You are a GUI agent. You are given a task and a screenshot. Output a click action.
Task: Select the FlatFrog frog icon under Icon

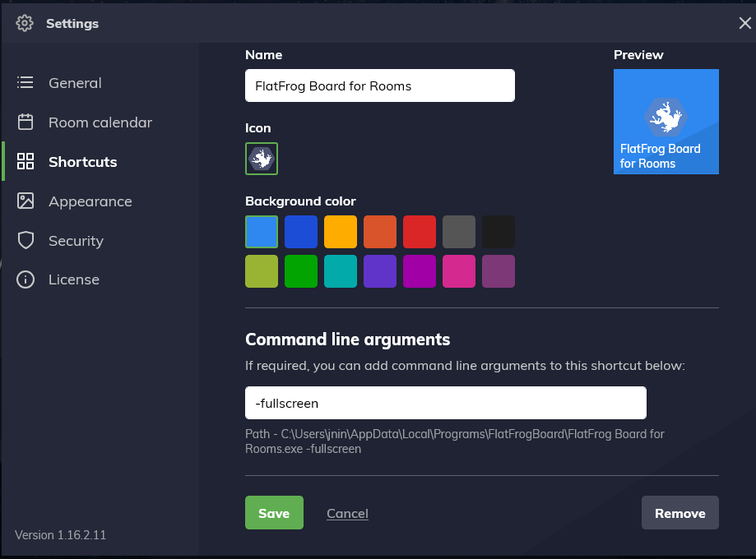click(x=262, y=159)
